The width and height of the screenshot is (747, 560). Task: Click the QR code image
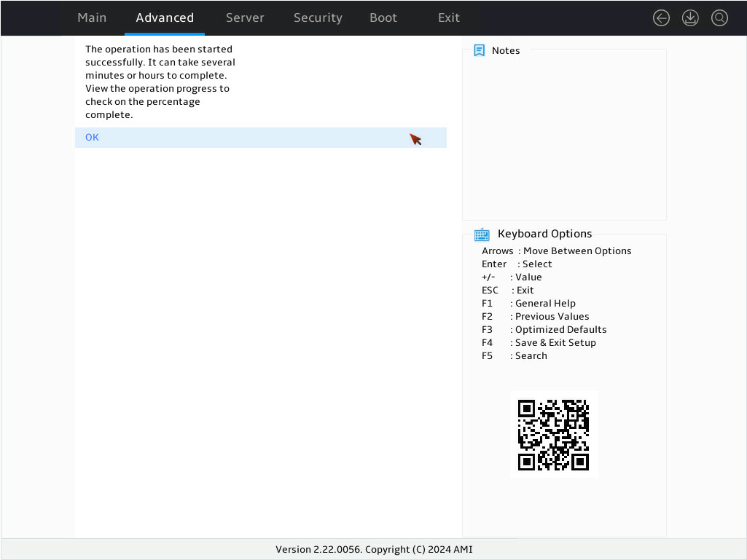[x=554, y=435]
